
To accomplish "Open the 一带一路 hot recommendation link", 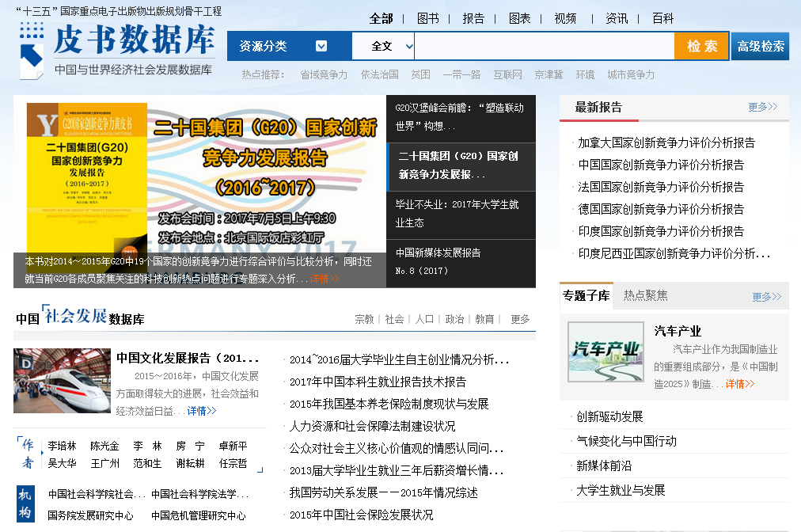I will point(461,74).
